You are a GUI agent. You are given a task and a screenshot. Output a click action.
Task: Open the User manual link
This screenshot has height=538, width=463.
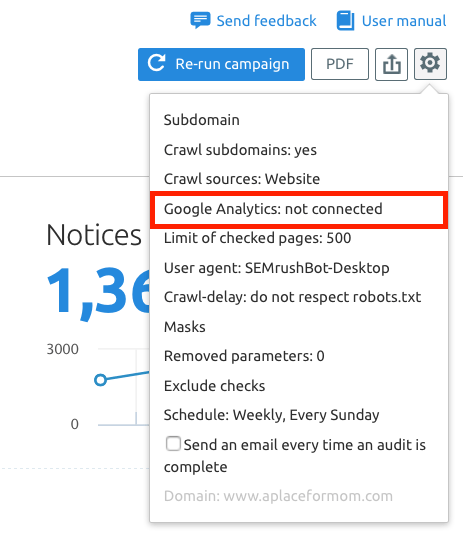tap(404, 21)
